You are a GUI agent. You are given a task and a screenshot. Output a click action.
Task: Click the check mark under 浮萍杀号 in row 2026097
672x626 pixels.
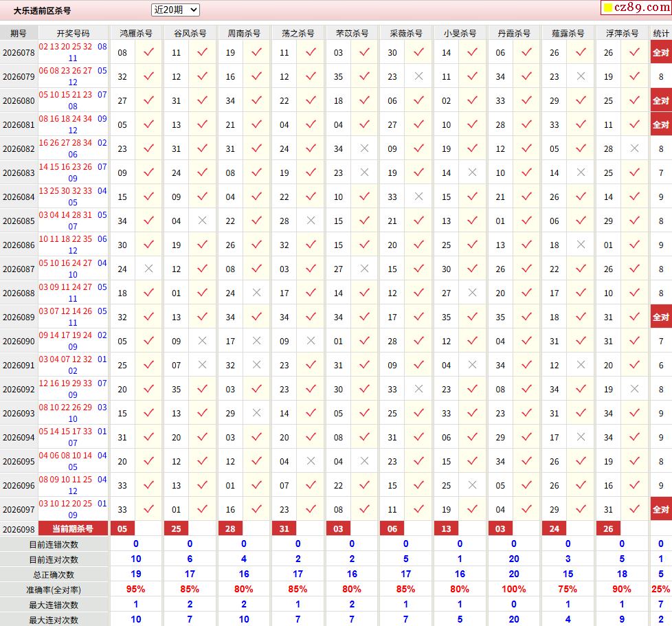[x=635, y=509]
